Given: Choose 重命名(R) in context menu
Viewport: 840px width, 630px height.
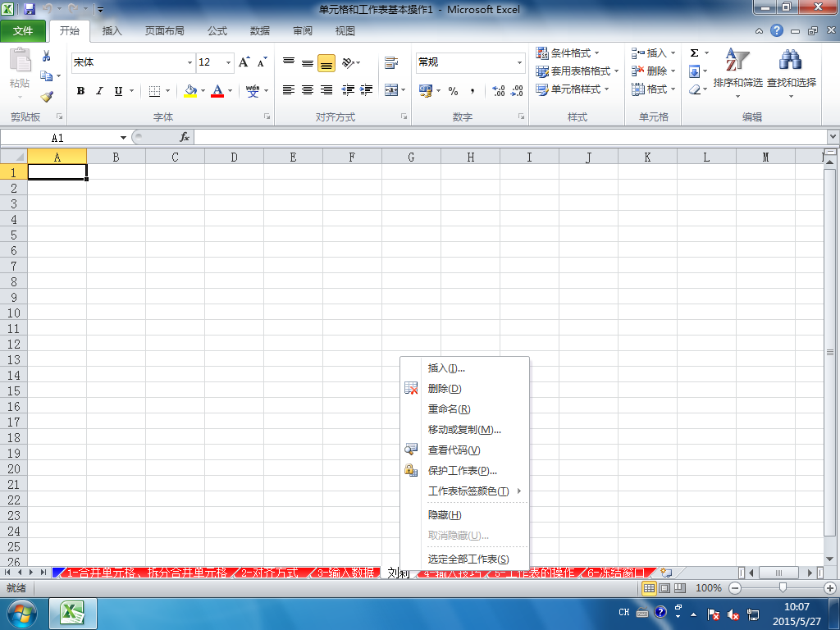Looking at the screenshot, I should [x=449, y=409].
